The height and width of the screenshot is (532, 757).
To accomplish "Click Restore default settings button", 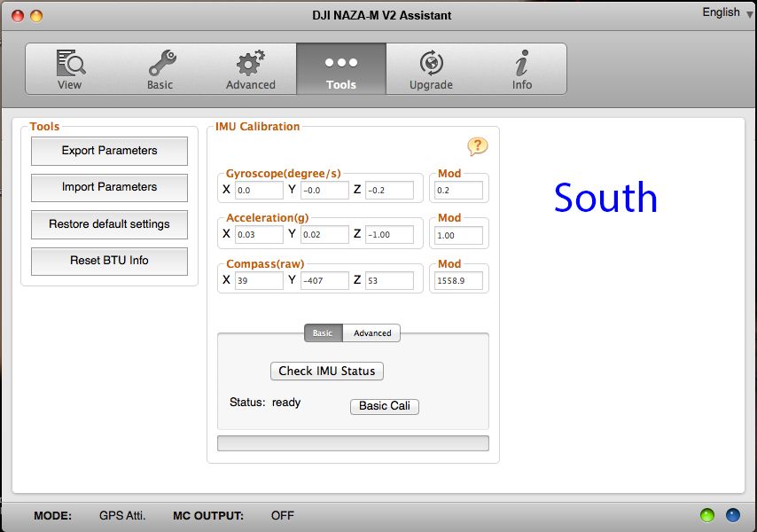I will tap(109, 224).
